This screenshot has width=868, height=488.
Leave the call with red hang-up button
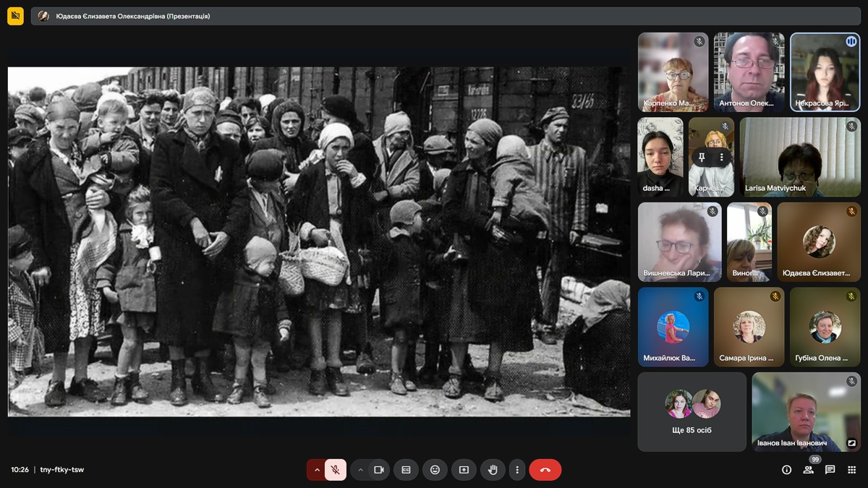pos(545,470)
